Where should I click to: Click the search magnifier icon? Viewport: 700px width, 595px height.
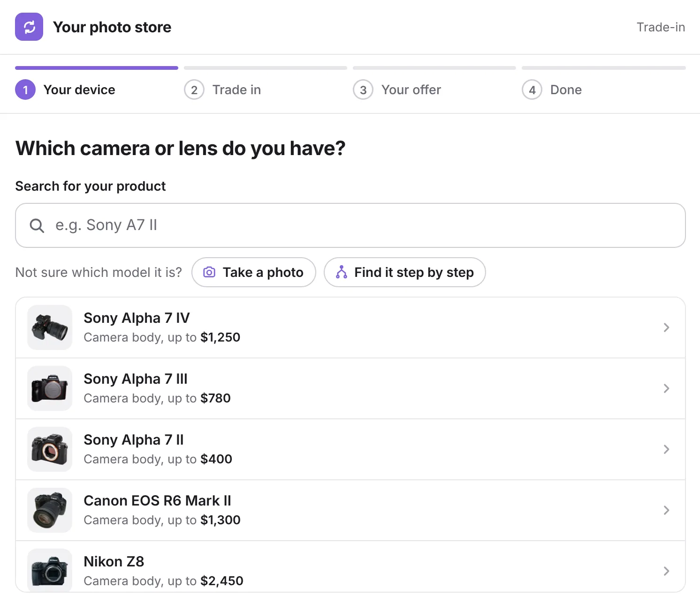coord(37,225)
